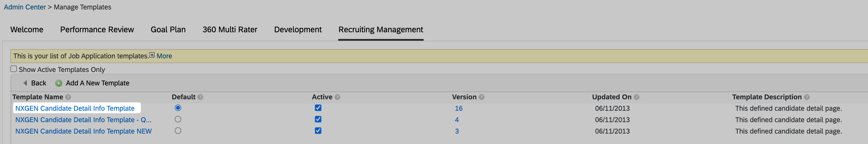Screen dimensions: 868x144
Task: Click the Back arrow icon
Action: [x=25, y=83]
